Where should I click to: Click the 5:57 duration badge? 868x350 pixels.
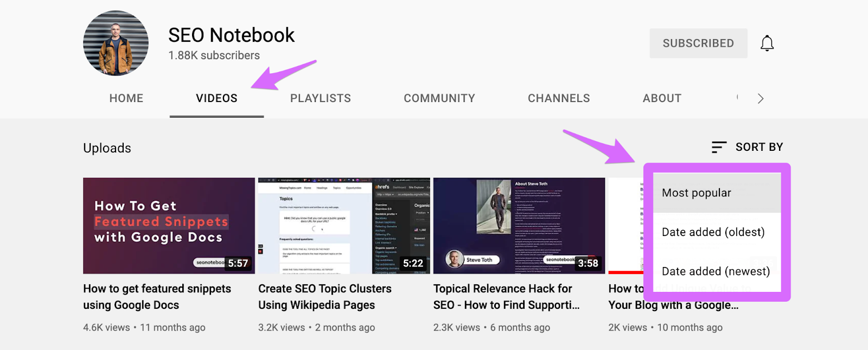238,263
